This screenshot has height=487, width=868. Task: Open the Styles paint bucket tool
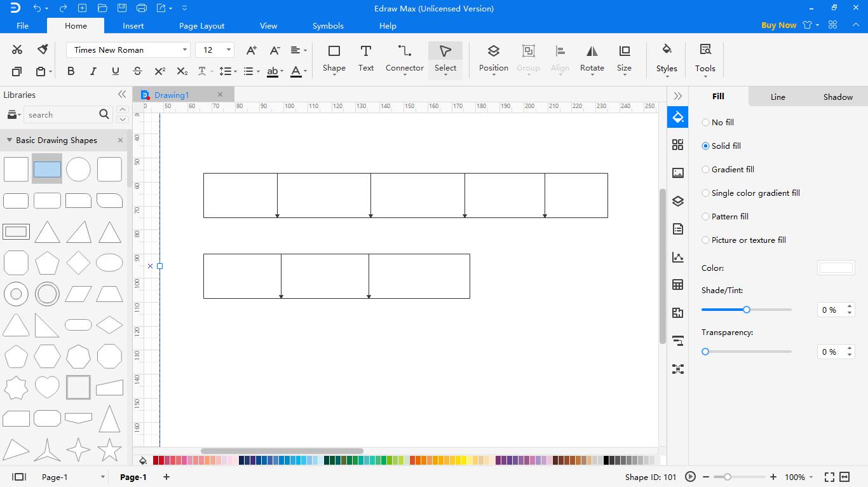tap(667, 58)
